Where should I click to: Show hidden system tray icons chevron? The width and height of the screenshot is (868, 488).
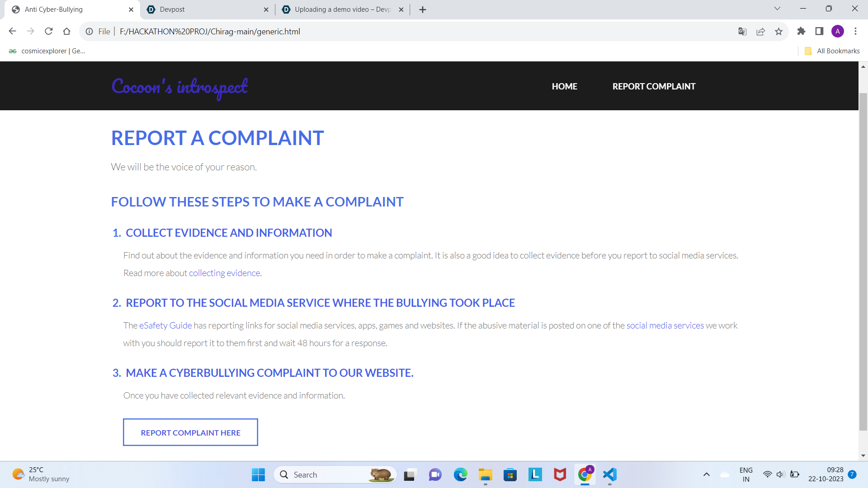click(706, 474)
